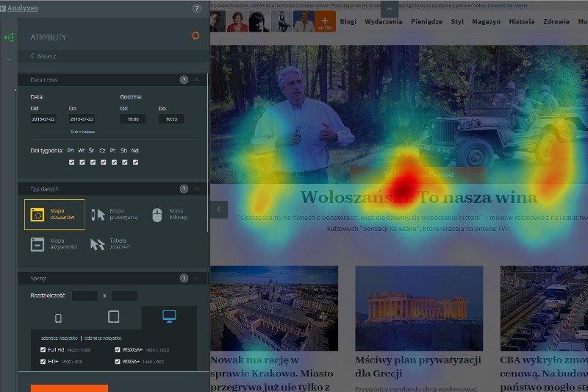Switch to the smartphone device tab
Viewport: 588px width, 392px height.
pyautogui.click(x=58, y=318)
